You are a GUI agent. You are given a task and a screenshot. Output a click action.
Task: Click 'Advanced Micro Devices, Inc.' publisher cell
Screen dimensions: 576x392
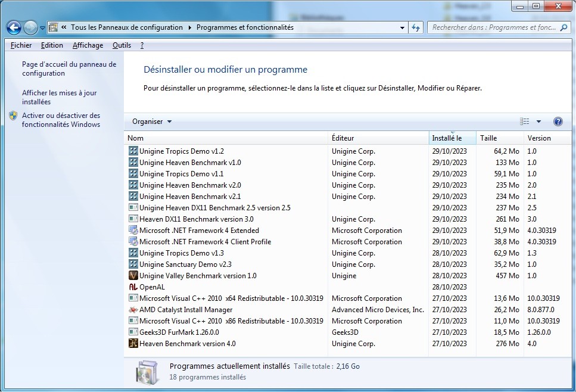[378, 310]
